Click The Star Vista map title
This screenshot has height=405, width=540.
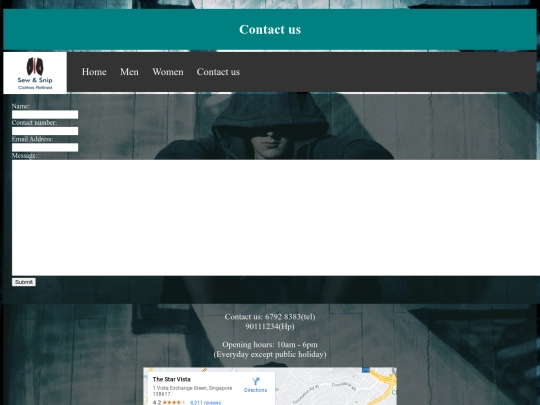click(x=172, y=379)
